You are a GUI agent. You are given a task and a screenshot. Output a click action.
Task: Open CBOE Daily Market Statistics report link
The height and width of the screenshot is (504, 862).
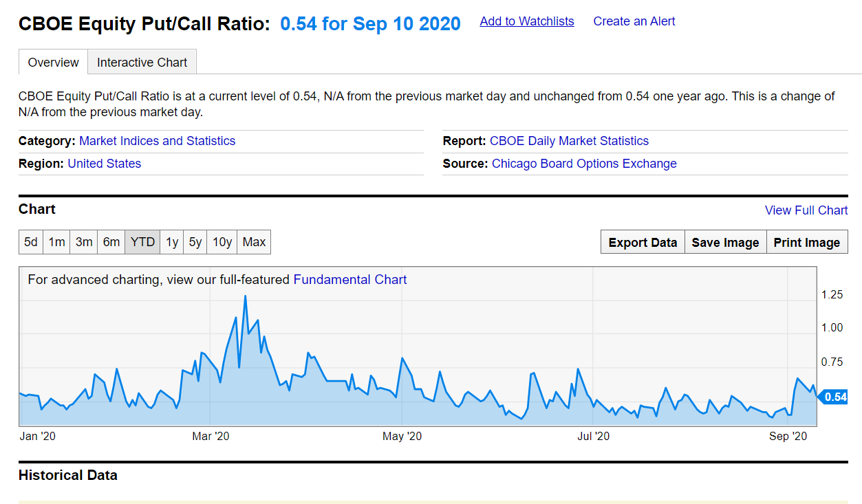(x=569, y=141)
